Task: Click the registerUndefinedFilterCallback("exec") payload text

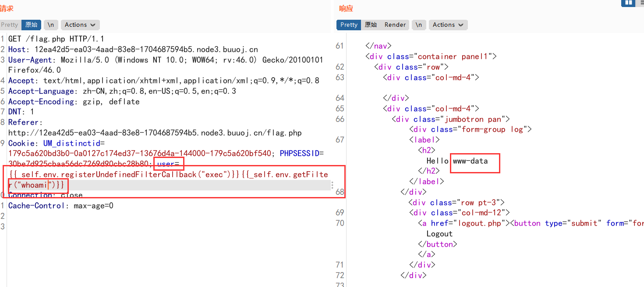Action: pyautogui.click(x=124, y=175)
